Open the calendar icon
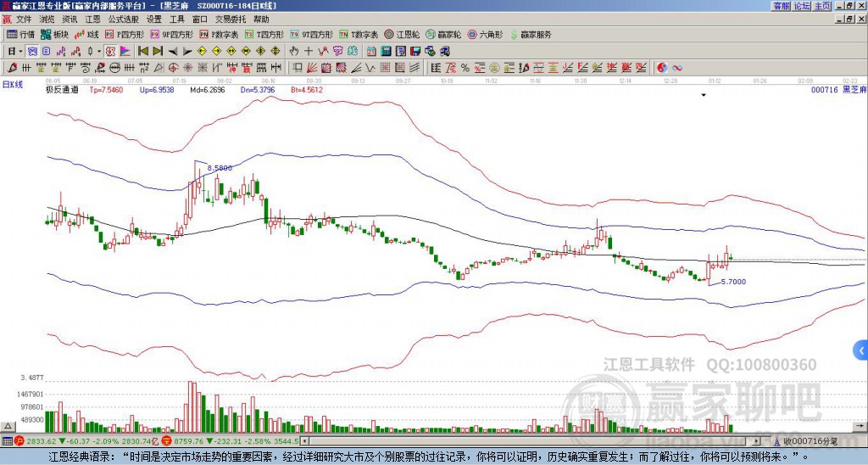 pos(371,52)
